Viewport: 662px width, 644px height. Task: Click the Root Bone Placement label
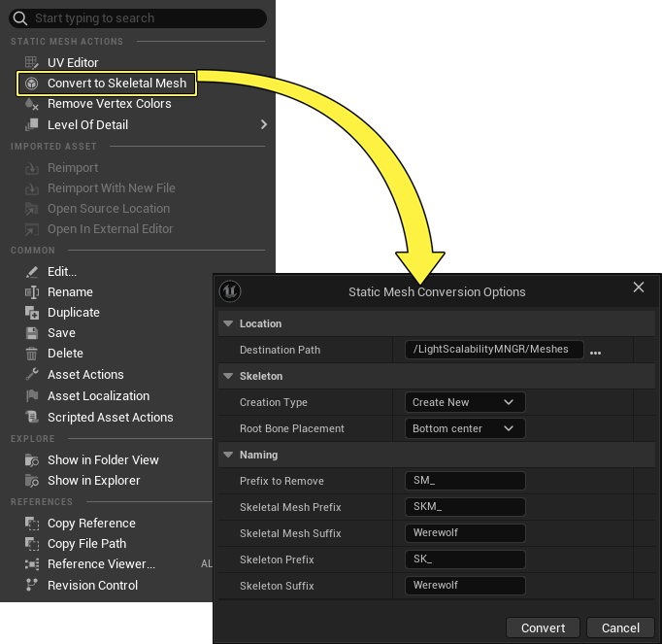pos(292,428)
